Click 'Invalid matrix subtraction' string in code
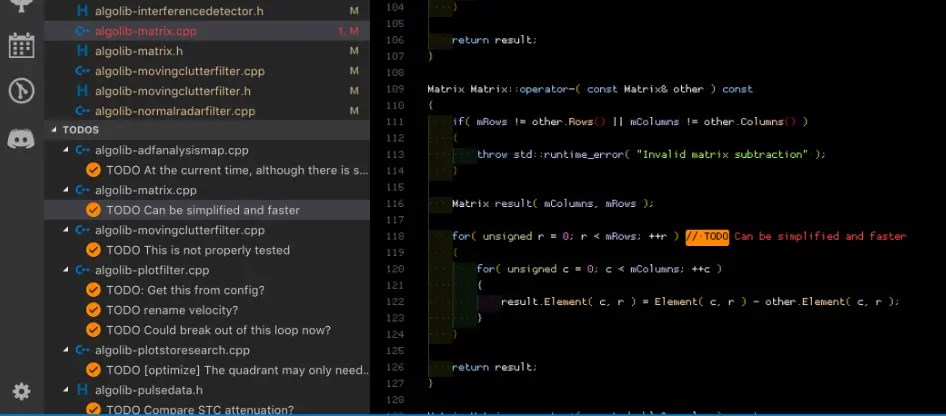Viewport: 946px width, 416px height. point(722,154)
